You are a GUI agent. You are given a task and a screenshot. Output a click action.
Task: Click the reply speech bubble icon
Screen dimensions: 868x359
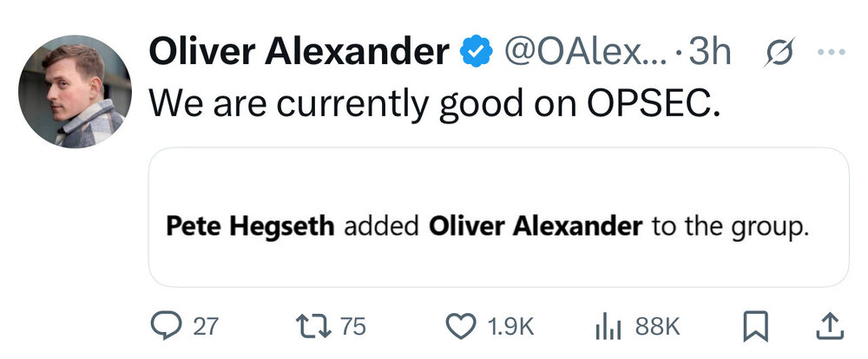pos(165,326)
